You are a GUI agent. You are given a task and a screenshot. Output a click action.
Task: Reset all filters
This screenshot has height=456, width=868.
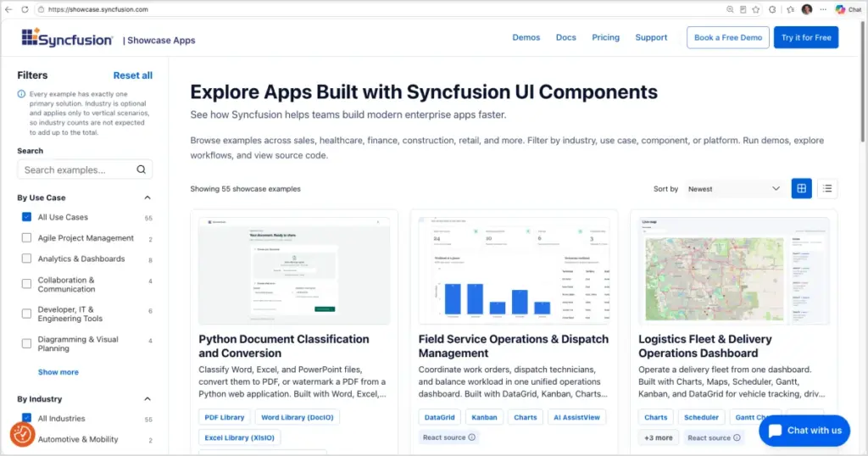[x=133, y=75]
